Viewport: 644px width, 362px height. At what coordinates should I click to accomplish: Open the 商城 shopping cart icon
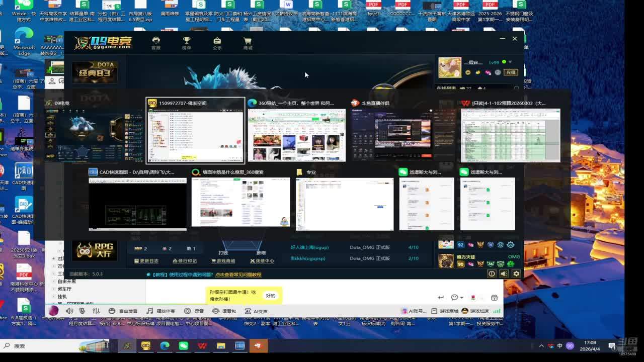pyautogui.click(x=248, y=42)
